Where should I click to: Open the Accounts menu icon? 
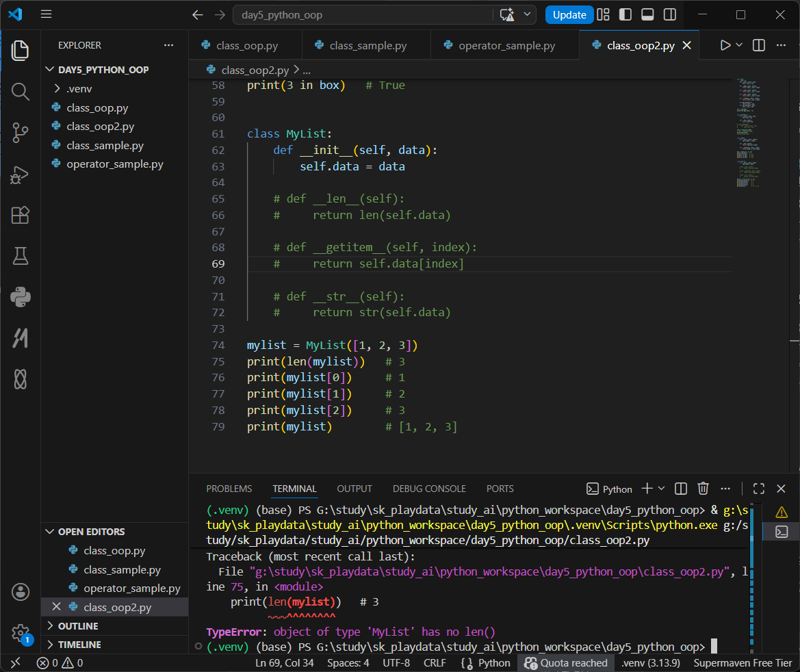coord(20,592)
